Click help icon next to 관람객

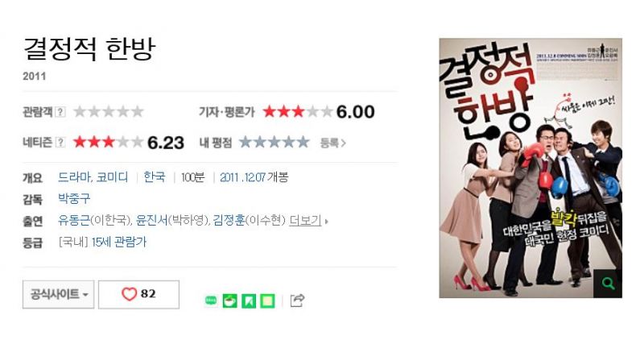(x=60, y=111)
